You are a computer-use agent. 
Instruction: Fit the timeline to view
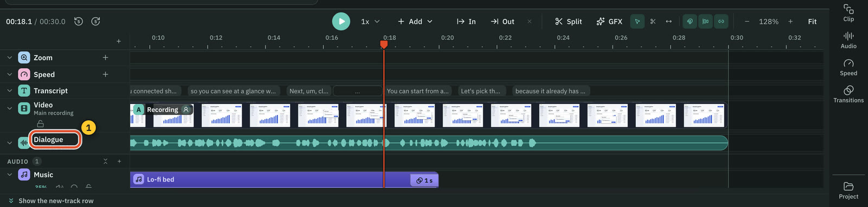(x=812, y=22)
